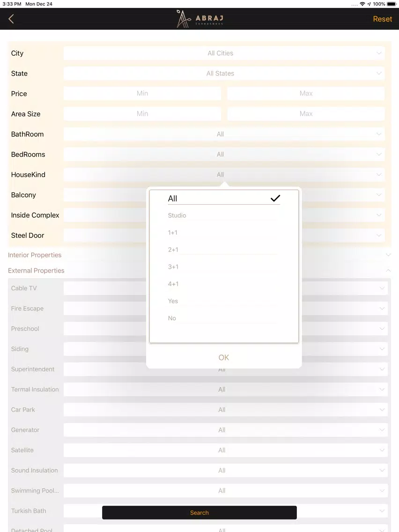Open the Swimming Pool dropdown
Viewport: 399px width, 532px height.
[226, 491]
